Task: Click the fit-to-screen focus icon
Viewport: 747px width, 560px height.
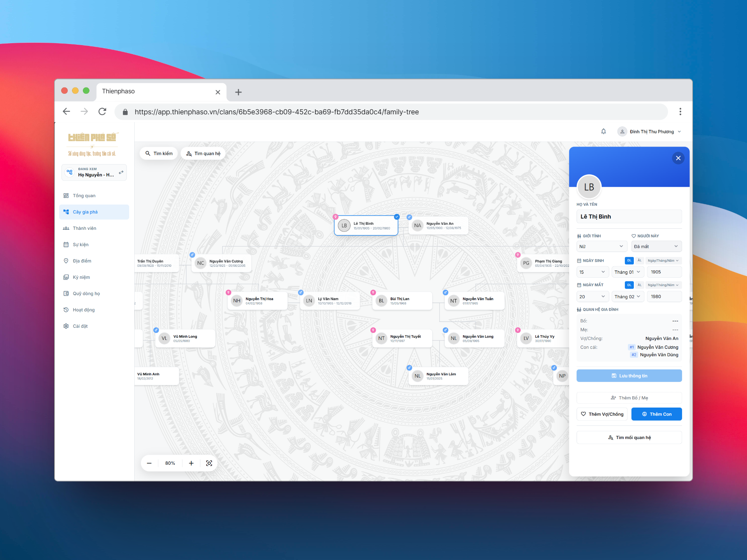Action: (x=209, y=463)
